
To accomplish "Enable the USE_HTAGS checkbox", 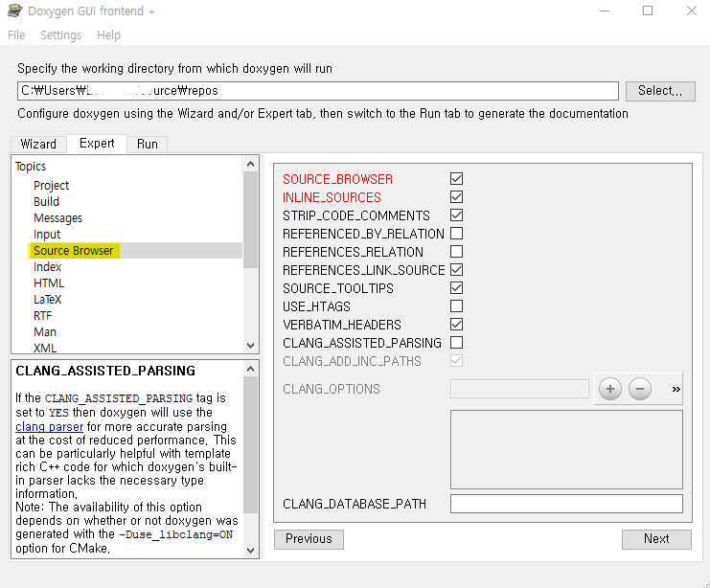I will point(456,306).
